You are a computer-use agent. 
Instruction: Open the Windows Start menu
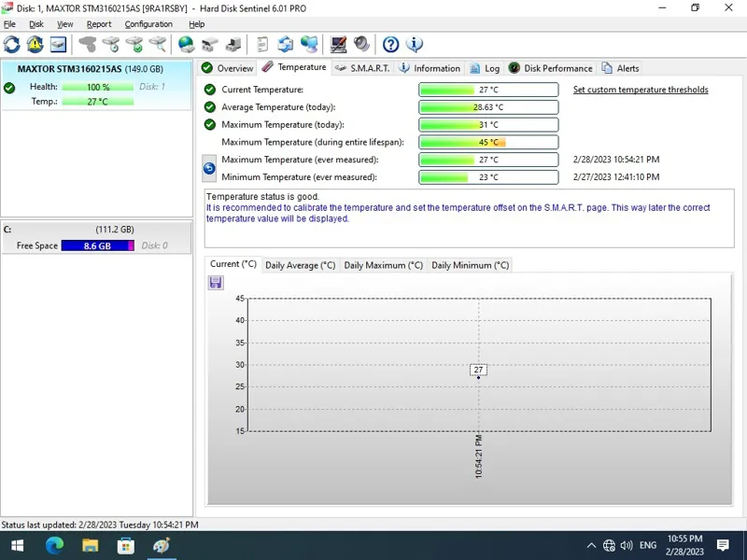17,545
